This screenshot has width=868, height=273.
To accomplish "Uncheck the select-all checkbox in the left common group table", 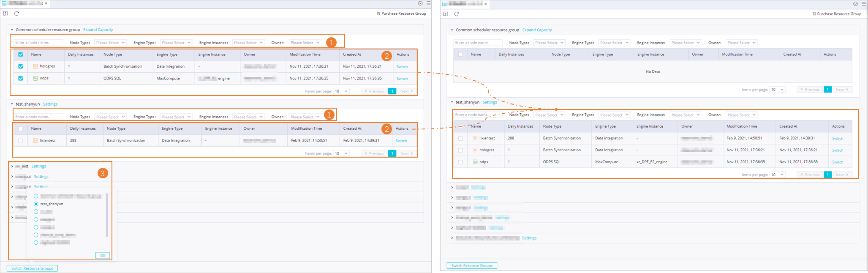I will (x=21, y=55).
